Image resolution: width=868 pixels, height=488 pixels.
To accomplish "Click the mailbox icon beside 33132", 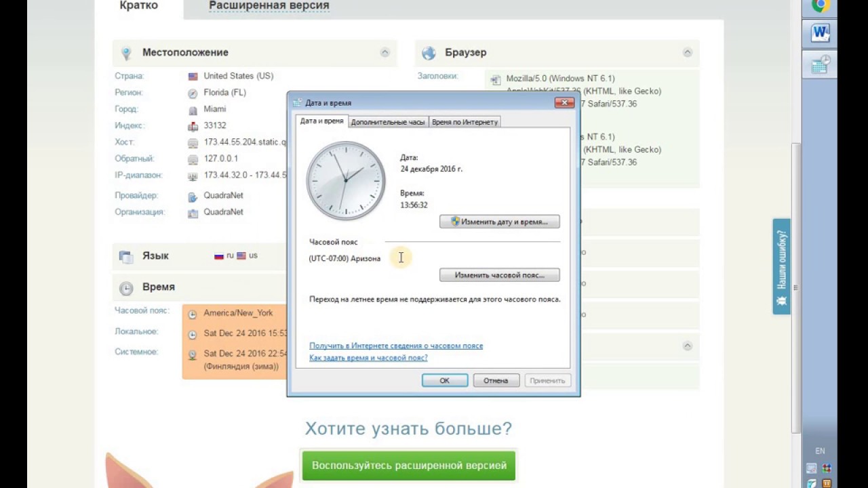I will pyautogui.click(x=193, y=126).
